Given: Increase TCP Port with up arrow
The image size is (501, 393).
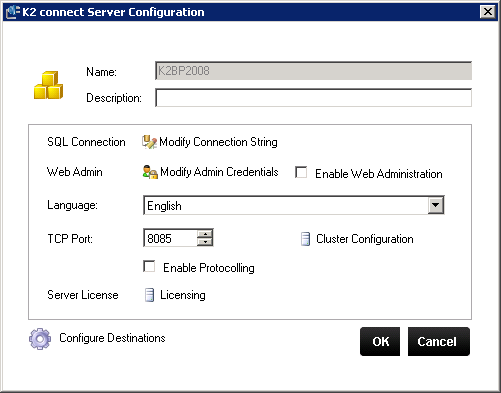Looking at the screenshot, I should point(205,234).
